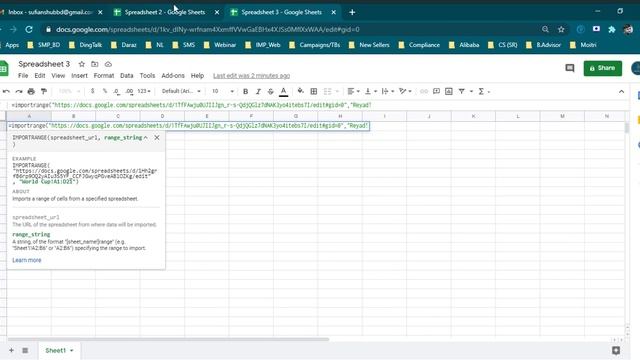The image size is (640, 360).
Task: Click the redo arrow in the toolbar
Action: [x=19, y=91]
